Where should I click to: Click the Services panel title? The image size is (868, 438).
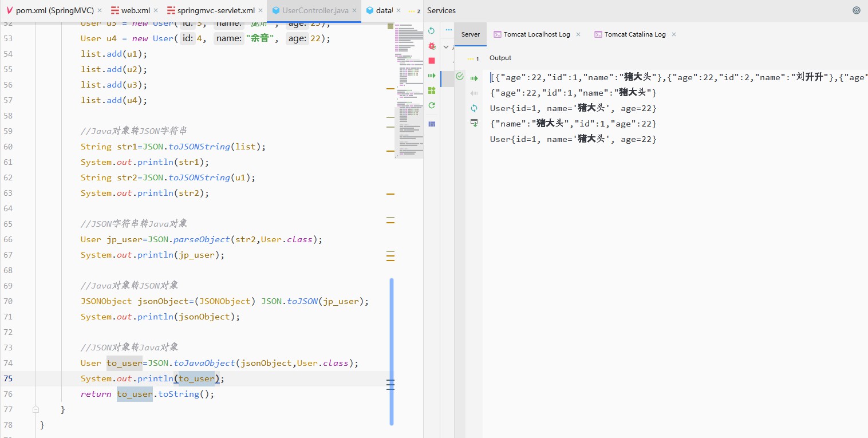[x=441, y=10]
